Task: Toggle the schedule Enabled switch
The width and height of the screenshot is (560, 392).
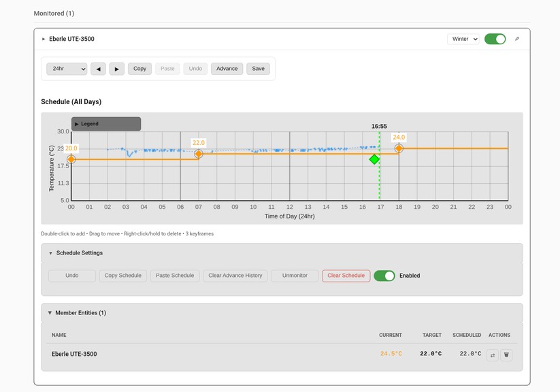Action: coord(384,276)
